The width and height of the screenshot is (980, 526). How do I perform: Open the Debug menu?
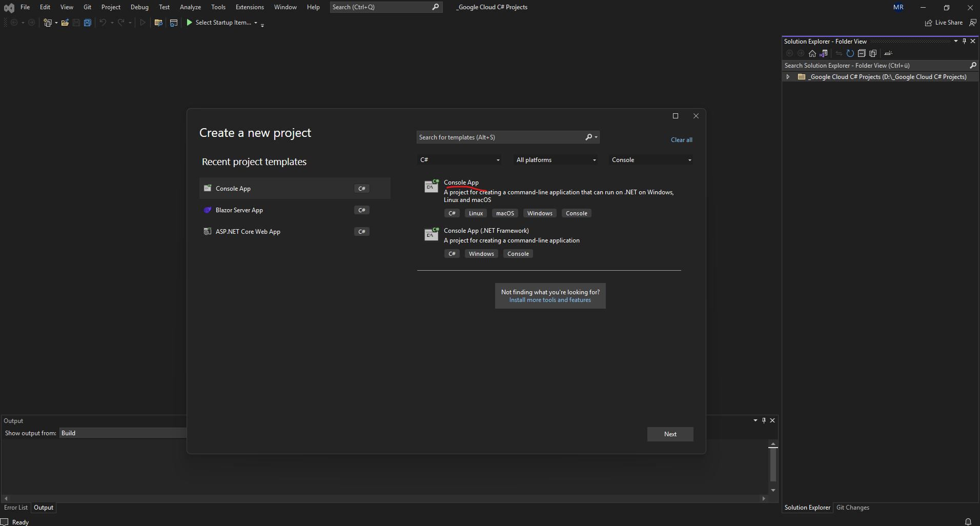point(139,7)
